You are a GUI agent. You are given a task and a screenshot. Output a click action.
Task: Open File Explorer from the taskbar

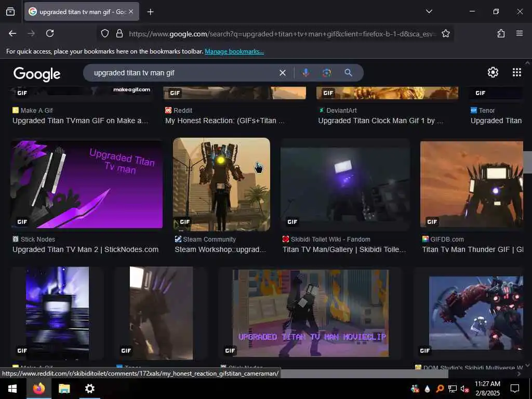[x=64, y=389]
